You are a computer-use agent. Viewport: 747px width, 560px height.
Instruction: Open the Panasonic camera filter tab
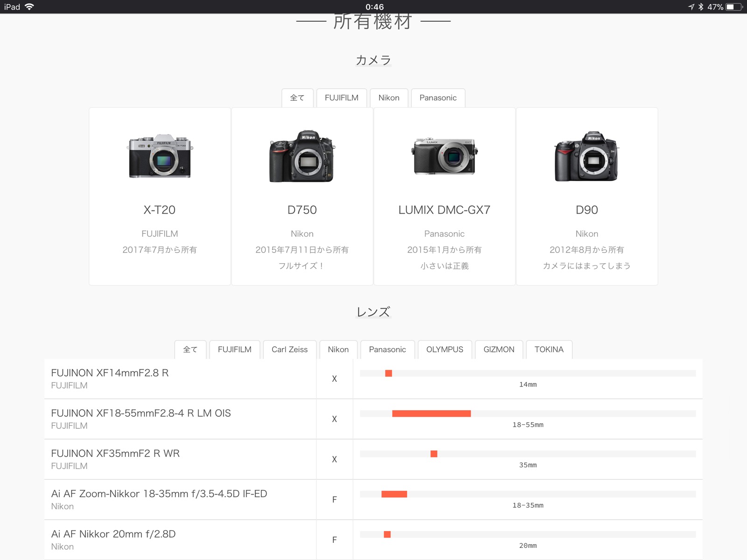click(437, 98)
